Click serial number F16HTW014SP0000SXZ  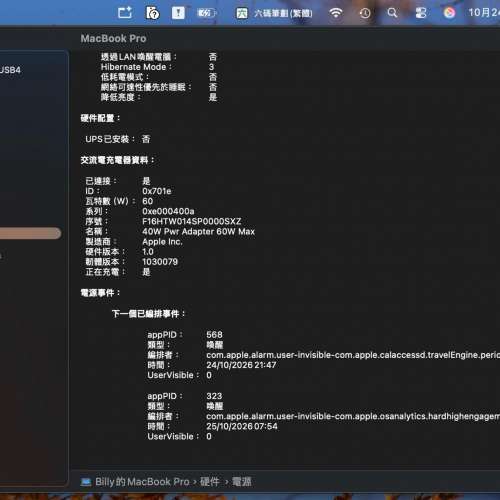[192, 221]
